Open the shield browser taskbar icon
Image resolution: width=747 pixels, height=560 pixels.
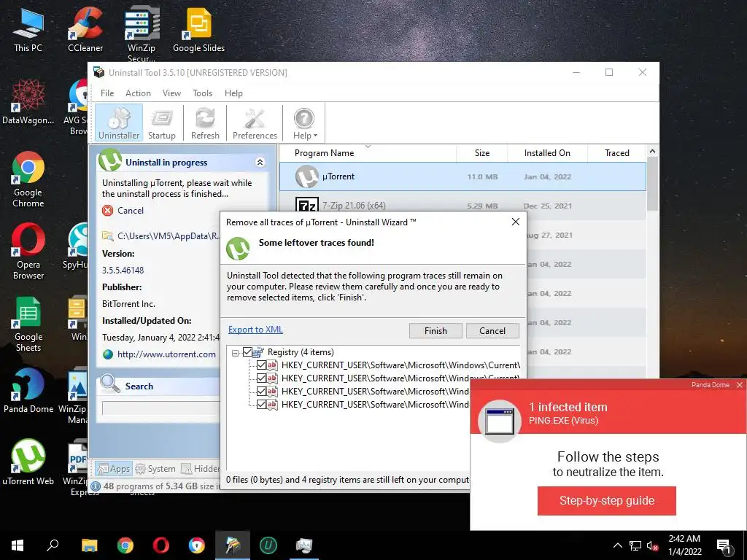coord(197,545)
